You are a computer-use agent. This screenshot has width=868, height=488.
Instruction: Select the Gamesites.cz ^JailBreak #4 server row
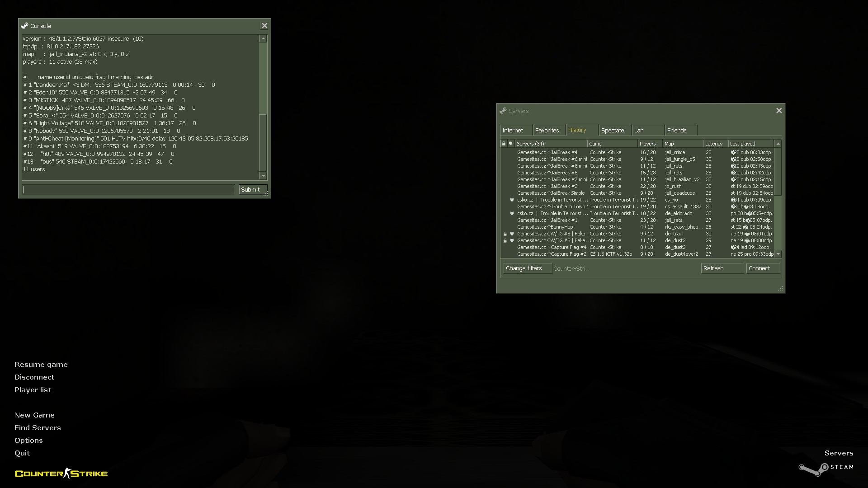click(637, 152)
